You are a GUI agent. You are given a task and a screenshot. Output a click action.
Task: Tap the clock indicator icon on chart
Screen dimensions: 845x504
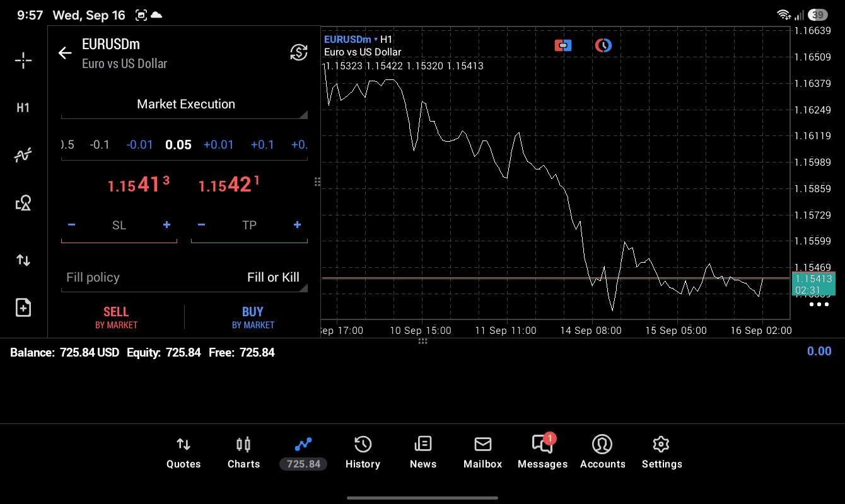[603, 45]
